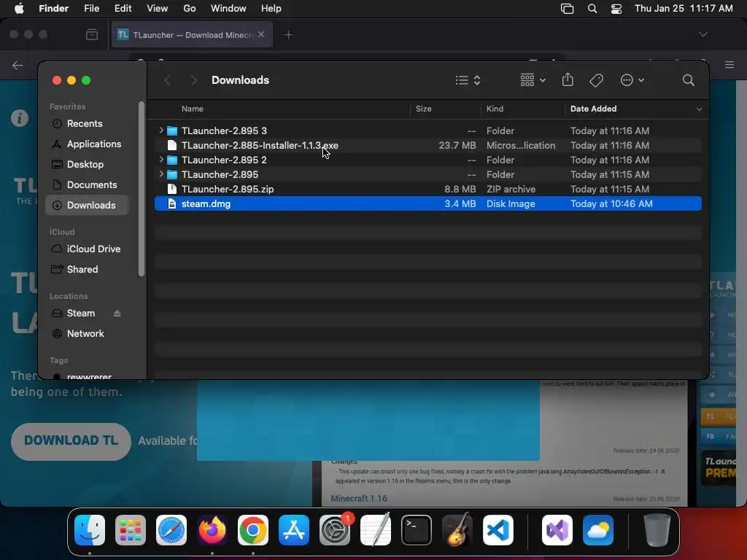747x560 pixels.
Task: Go back in Finder navigation
Action: [167, 80]
